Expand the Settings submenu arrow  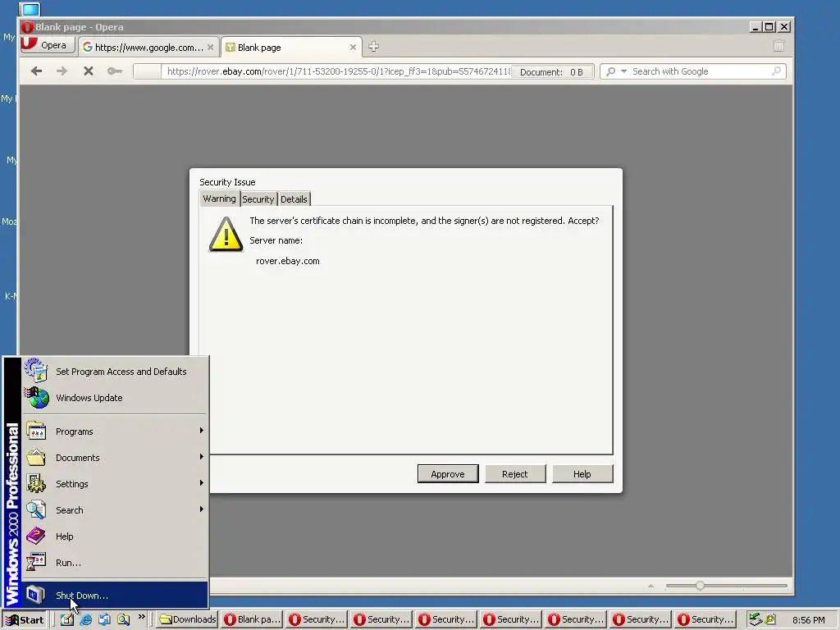click(x=202, y=483)
